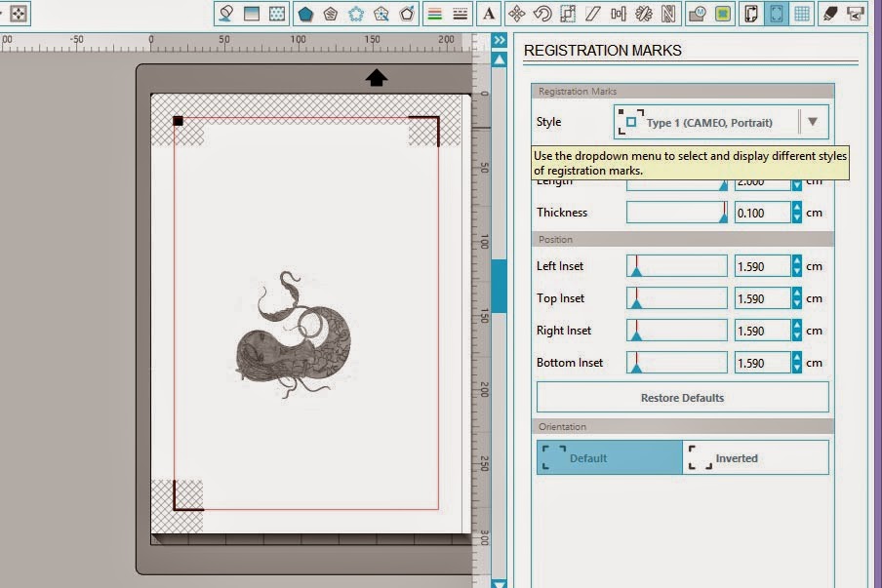882x588 pixels.
Task: Open the Send to Silhouette icon
Action: (x=856, y=14)
